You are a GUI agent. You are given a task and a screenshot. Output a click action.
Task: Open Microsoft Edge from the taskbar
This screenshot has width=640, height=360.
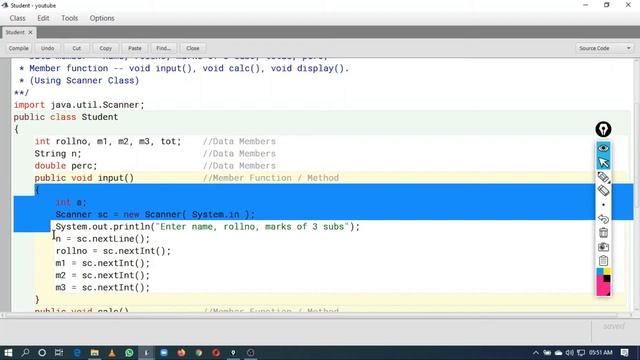click(x=77, y=352)
